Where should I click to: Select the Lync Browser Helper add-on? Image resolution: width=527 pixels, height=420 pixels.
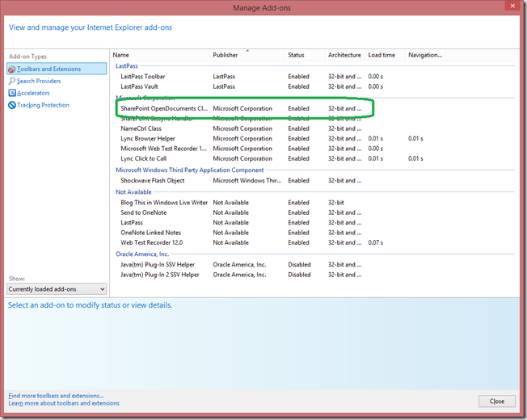[148, 139]
